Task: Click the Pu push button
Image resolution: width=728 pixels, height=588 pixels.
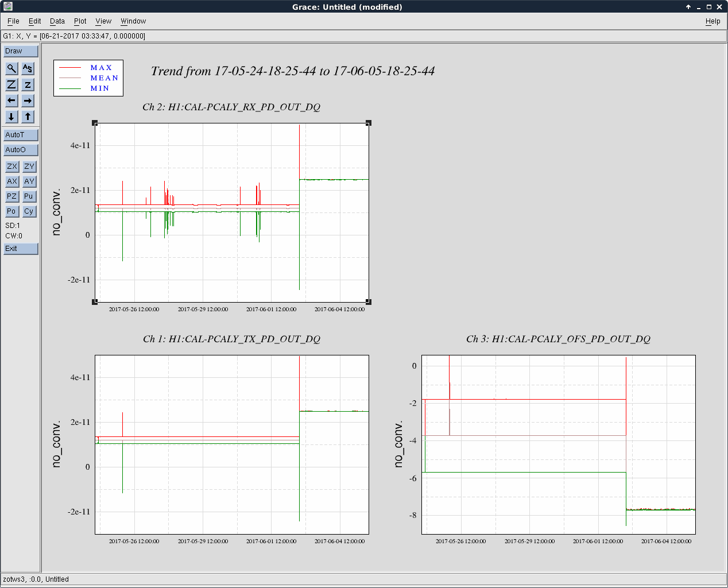Action: pyautogui.click(x=29, y=196)
